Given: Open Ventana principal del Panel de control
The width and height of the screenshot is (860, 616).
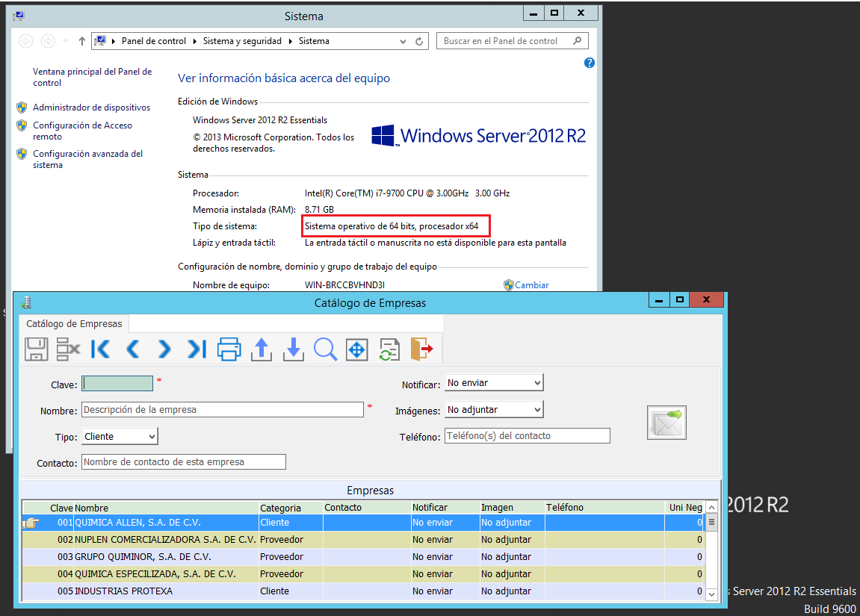Looking at the screenshot, I should point(92,77).
